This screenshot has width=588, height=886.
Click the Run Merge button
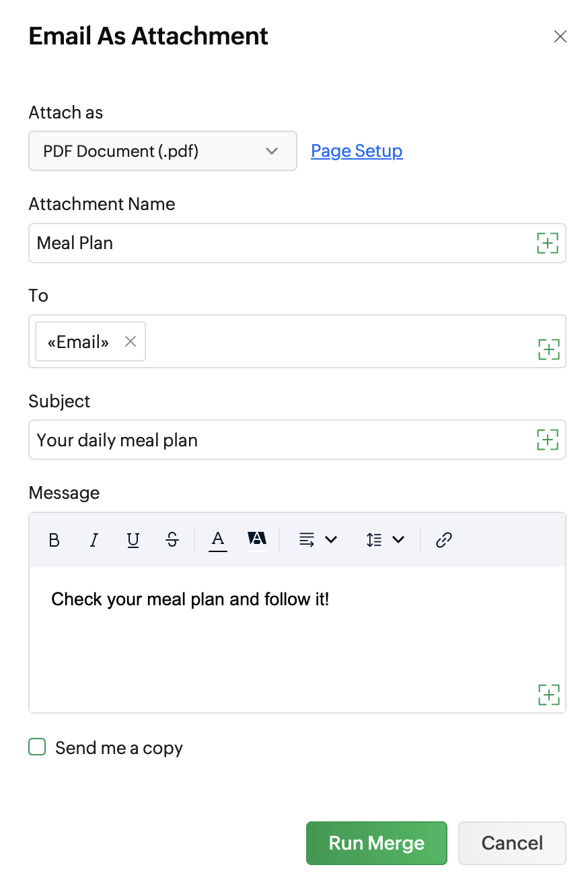(x=377, y=843)
